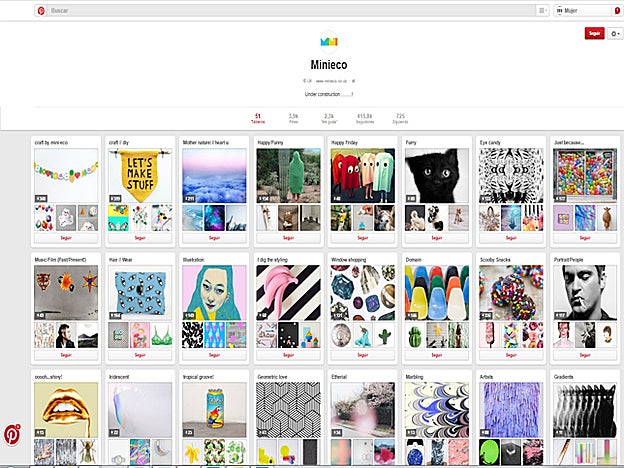The width and height of the screenshot is (624, 468).
Task: Open the Iridescent board title
Action: [x=119, y=377]
